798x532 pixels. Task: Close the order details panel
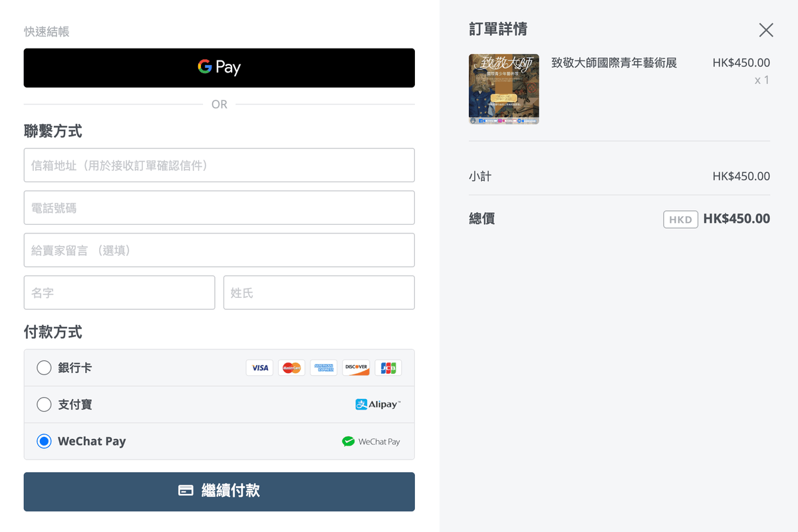[766, 30]
